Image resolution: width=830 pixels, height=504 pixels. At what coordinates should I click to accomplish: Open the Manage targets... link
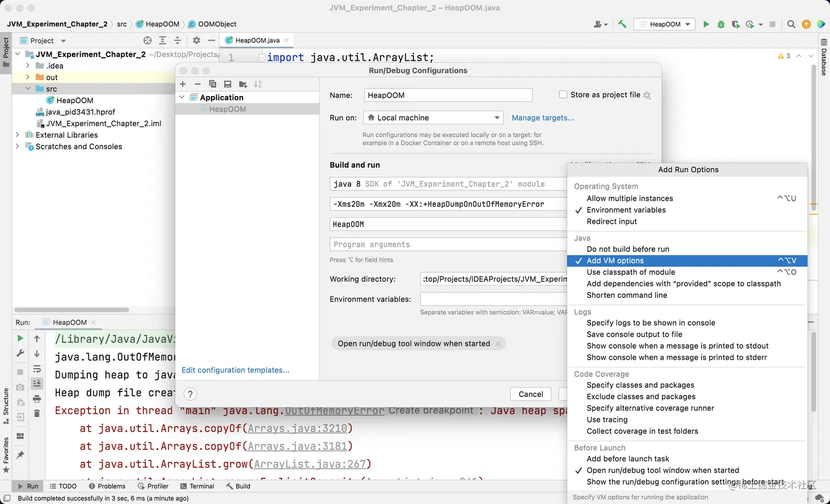click(x=543, y=118)
